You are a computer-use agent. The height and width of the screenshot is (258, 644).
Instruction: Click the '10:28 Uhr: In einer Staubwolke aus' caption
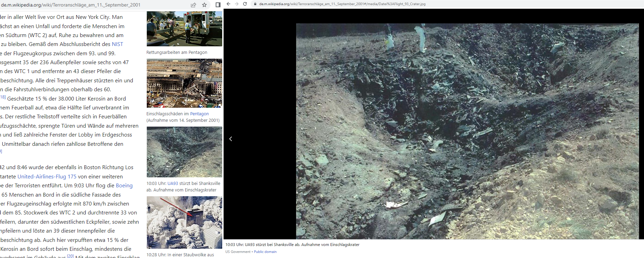click(x=180, y=255)
